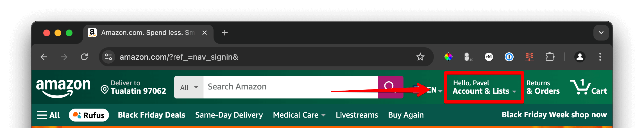
Task: Focus the Search Amazon field
Action: (x=291, y=87)
